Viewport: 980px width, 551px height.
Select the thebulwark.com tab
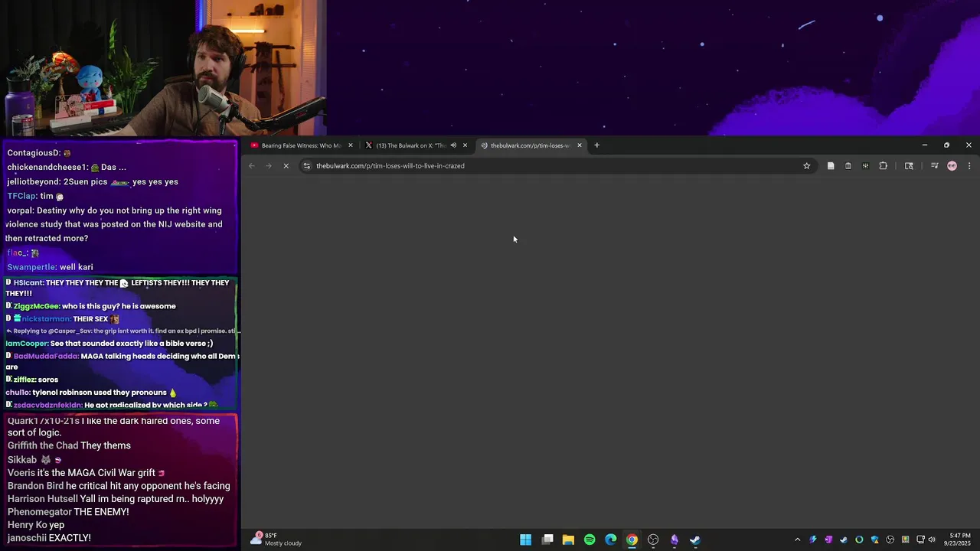click(x=531, y=145)
